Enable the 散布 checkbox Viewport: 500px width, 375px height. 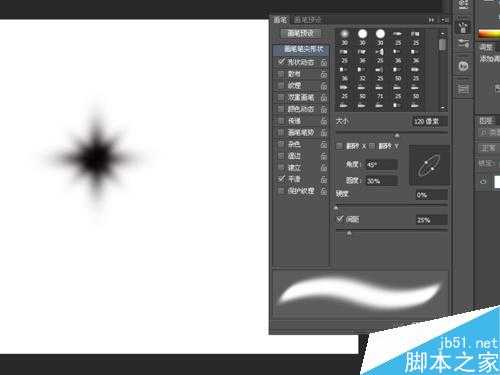pyautogui.click(x=281, y=74)
